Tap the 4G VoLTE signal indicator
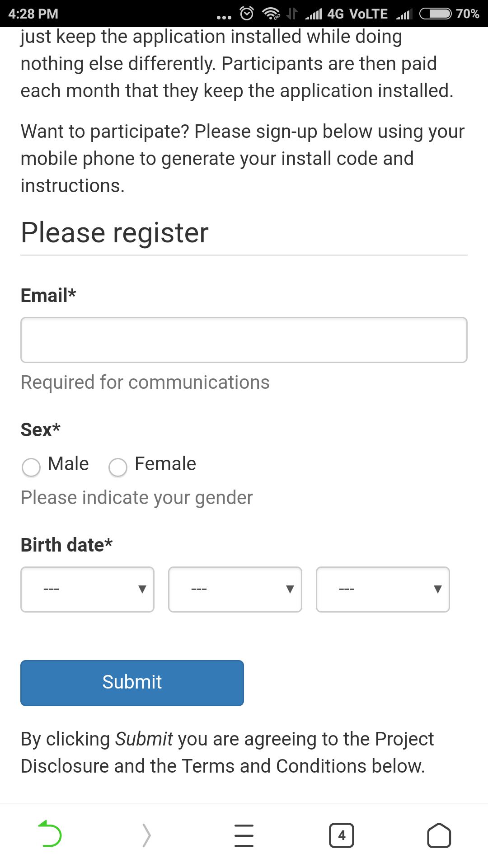Viewport: 488px width, 868px height. (357, 14)
